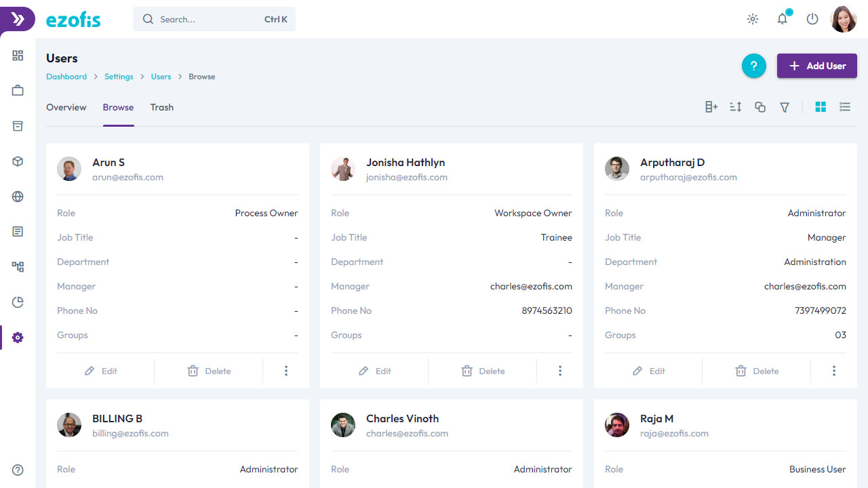The image size is (868, 488).
Task: Click Raja M profile photo
Action: [x=617, y=425]
